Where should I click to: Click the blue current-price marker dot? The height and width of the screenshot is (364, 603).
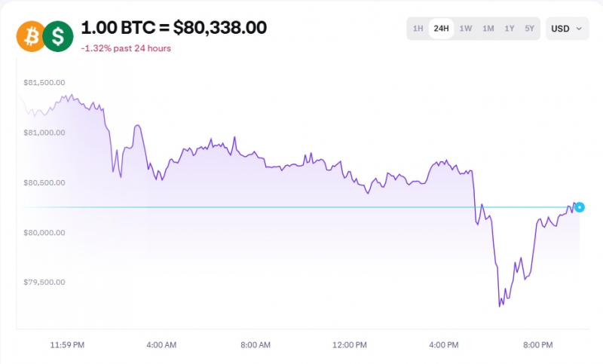click(x=580, y=207)
